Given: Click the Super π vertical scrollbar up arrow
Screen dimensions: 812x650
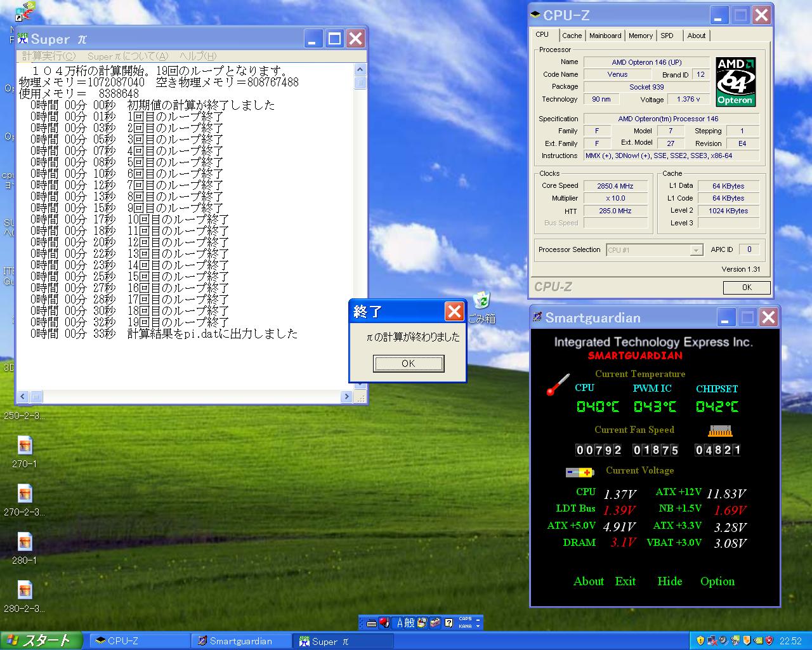Looking at the screenshot, I should [360, 69].
